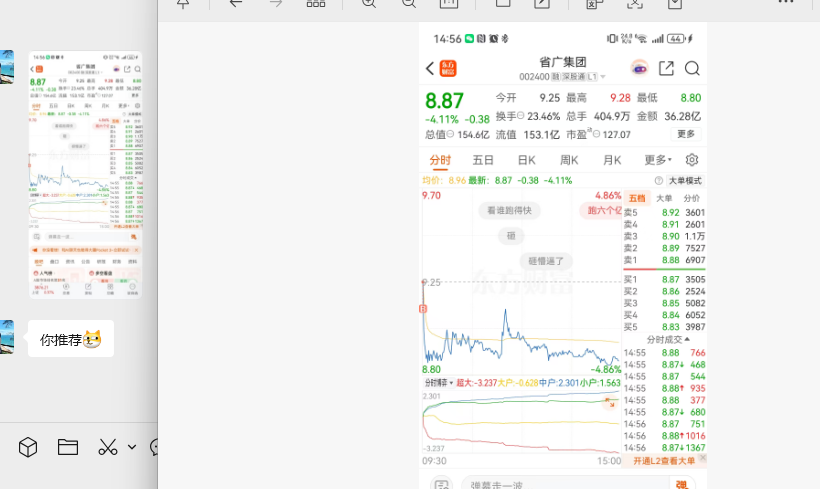Expand the dropdown triangle next to 深股通 L1
820x489 pixels.
click(x=603, y=77)
